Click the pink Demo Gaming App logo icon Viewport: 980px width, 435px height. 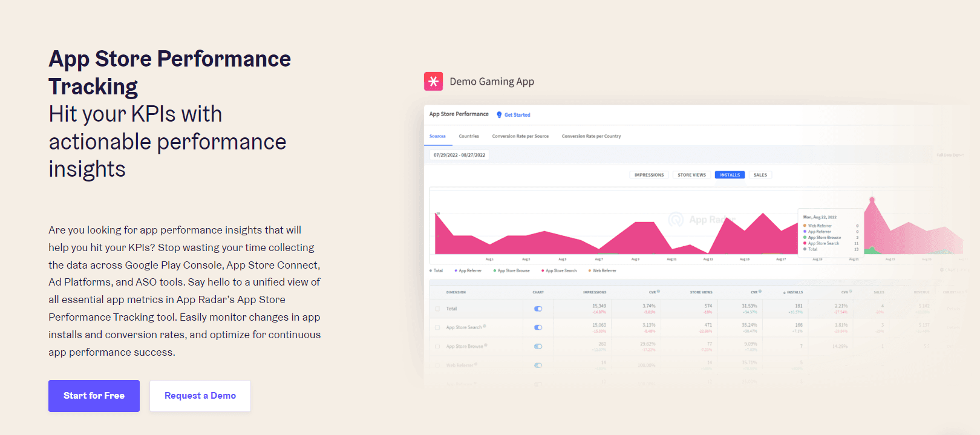[x=433, y=82]
